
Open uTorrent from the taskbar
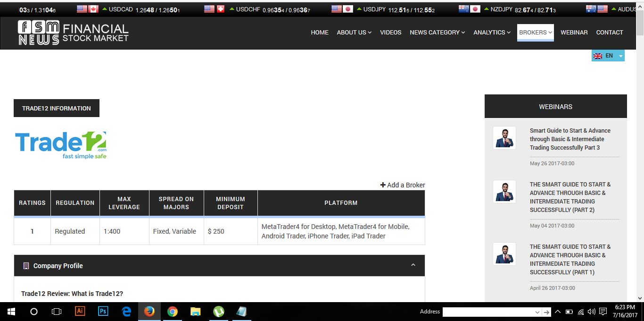(218, 312)
